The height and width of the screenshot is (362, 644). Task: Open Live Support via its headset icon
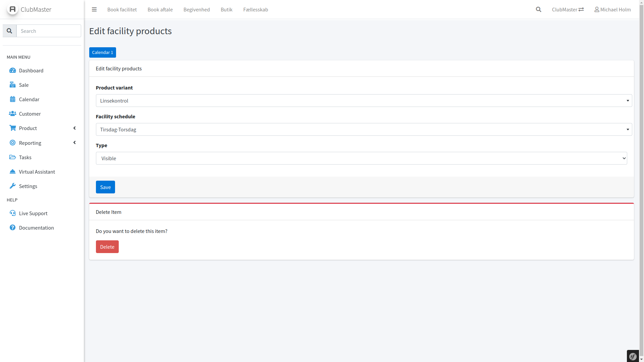click(12, 213)
